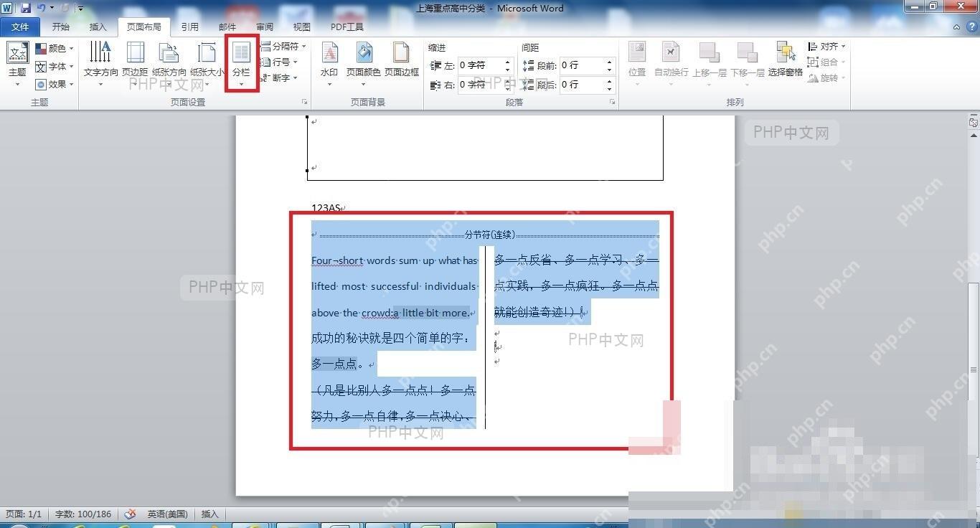Open the 文件 (File) tab
980x528 pixels.
(20, 27)
